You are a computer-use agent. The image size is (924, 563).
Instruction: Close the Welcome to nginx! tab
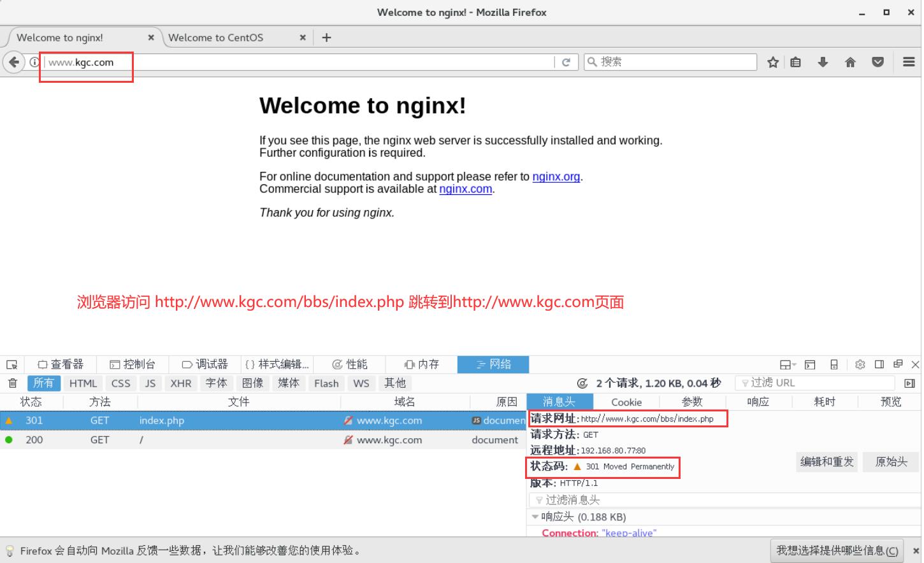pos(151,38)
